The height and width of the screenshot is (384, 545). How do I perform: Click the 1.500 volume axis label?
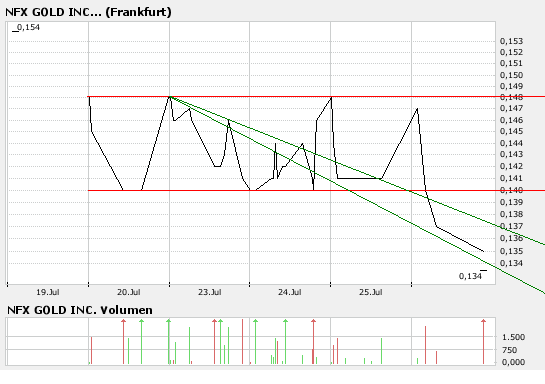(513, 337)
